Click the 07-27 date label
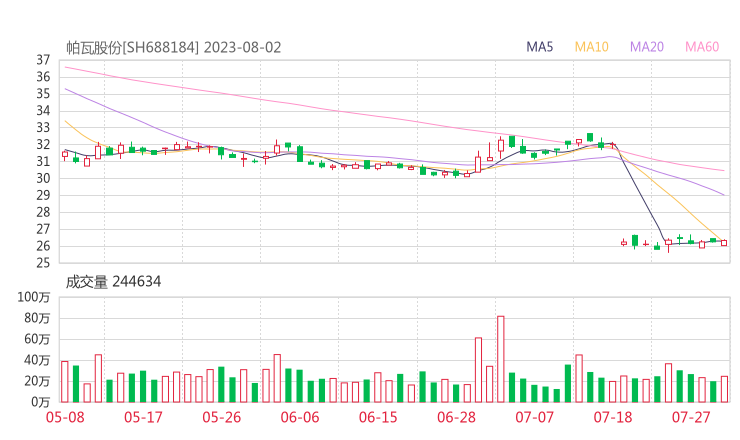 coord(691,417)
